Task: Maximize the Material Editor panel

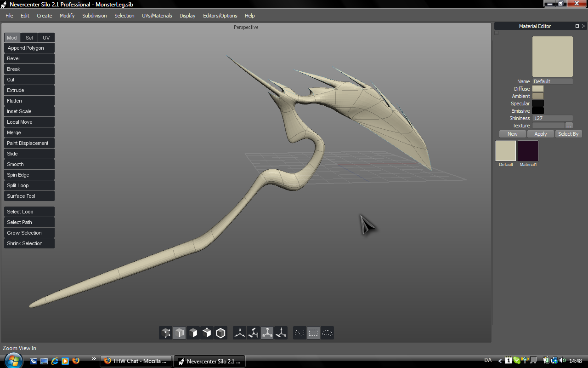Action: (x=577, y=26)
